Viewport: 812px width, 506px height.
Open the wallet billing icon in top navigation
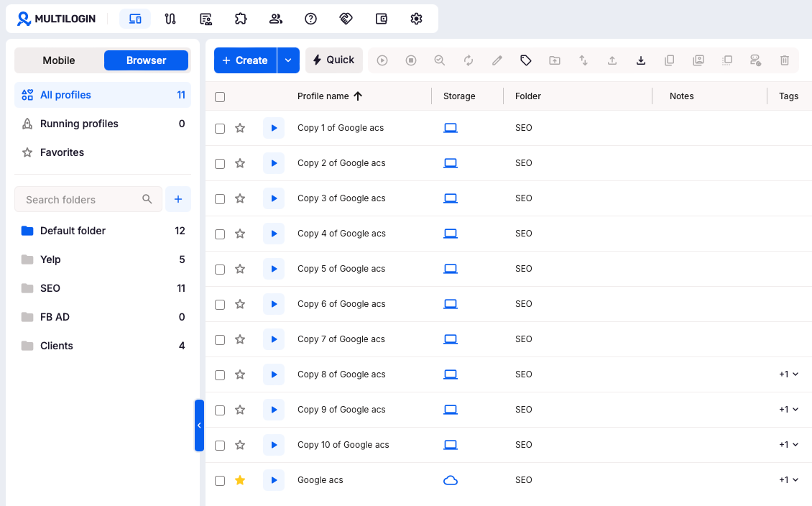[x=381, y=19]
